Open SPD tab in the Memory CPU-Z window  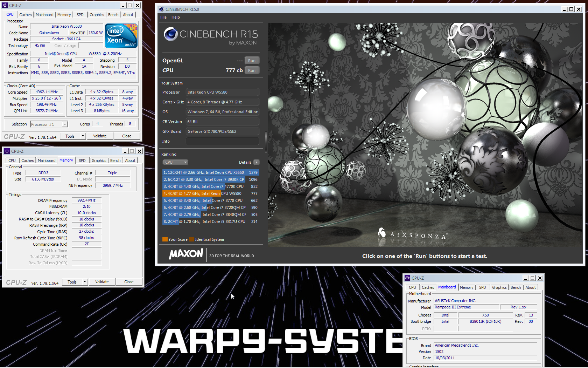82,161
